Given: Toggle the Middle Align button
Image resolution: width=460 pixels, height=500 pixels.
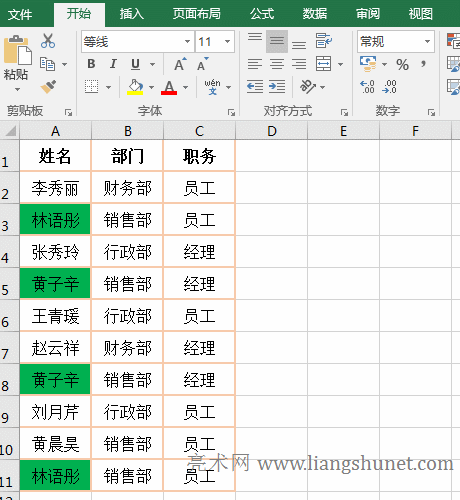Looking at the screenshot, I should (x=277, y=41).
